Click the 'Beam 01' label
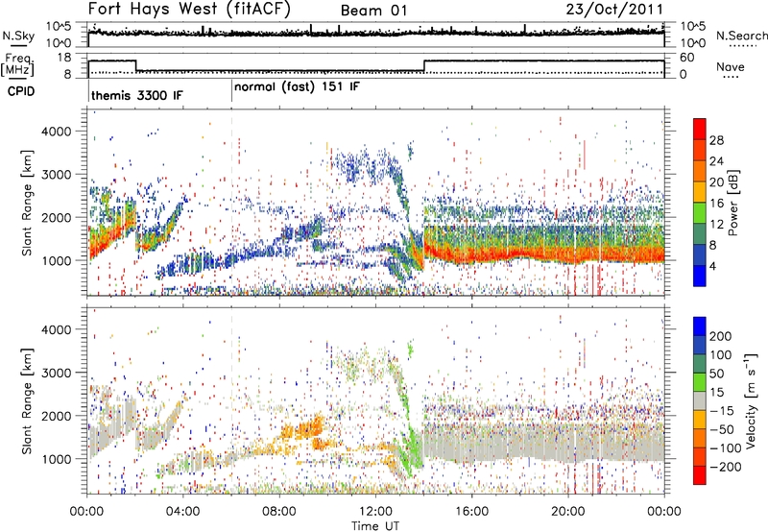This screenshot has width=768, height=532. tap(373, 11)
